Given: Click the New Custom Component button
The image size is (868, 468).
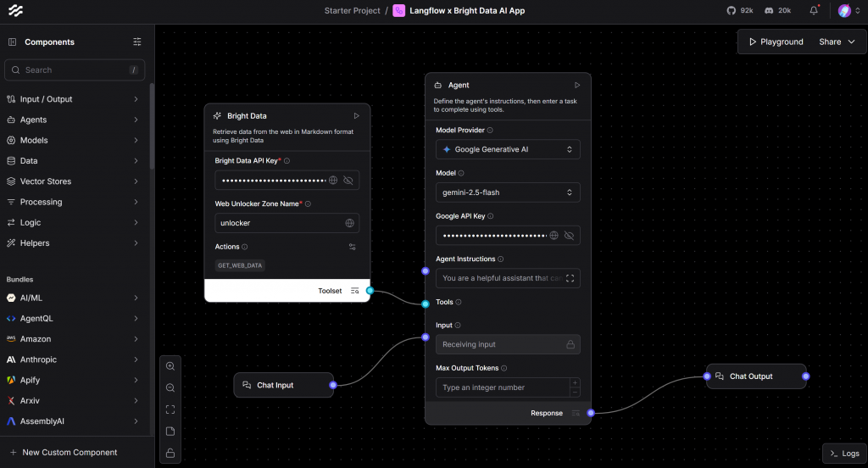Looking at the screenshot, I should 70,452.
